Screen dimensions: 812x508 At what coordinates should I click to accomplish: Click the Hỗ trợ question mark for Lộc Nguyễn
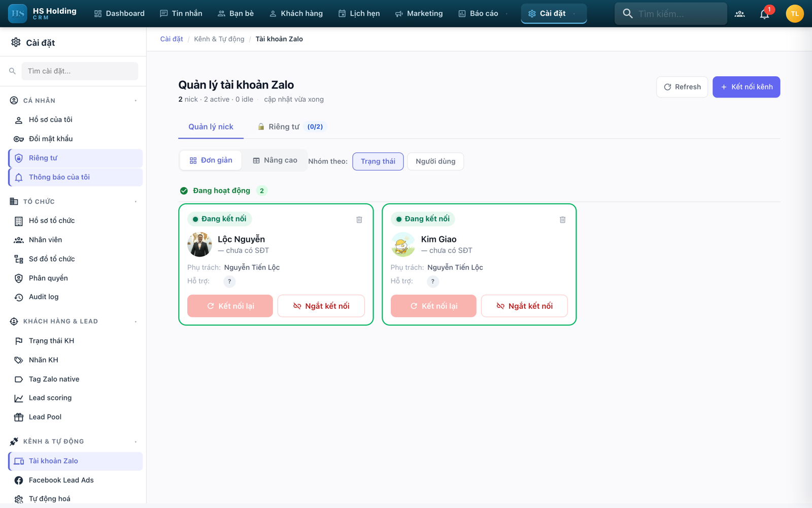point(229,281)
